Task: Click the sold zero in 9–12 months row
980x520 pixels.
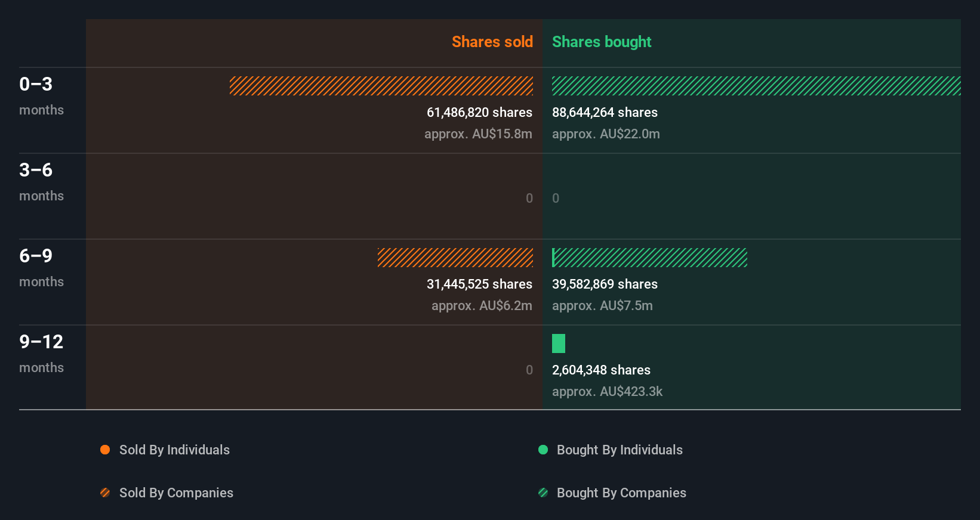Action: (529, 370)
